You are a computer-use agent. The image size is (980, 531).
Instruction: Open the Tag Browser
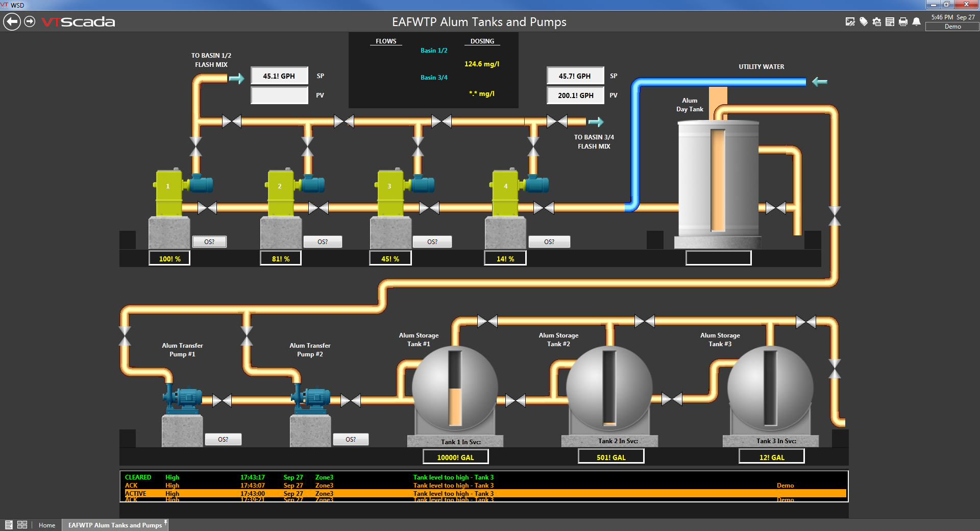pyautogui.click(x=864, y=22)
